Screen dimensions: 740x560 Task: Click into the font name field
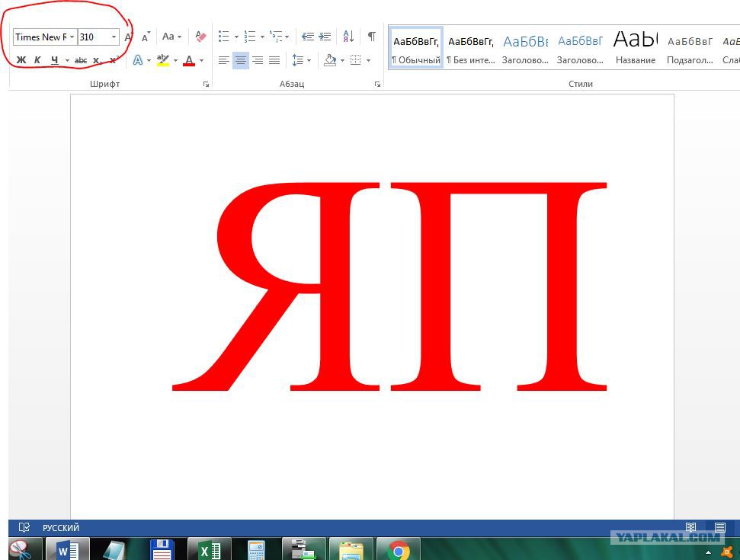tap(41, 37)
